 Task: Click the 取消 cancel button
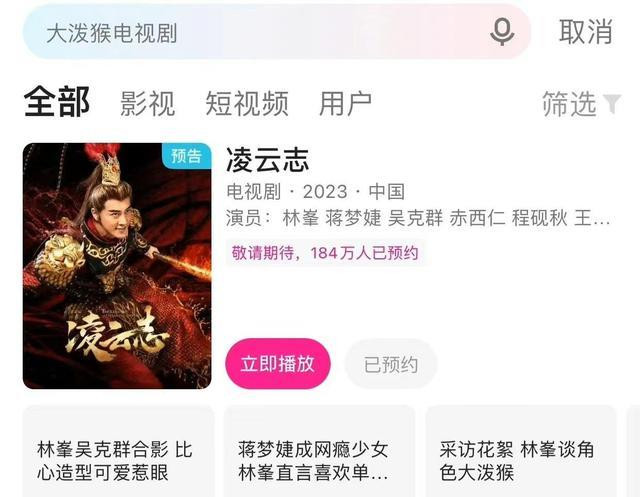(586, 32)
